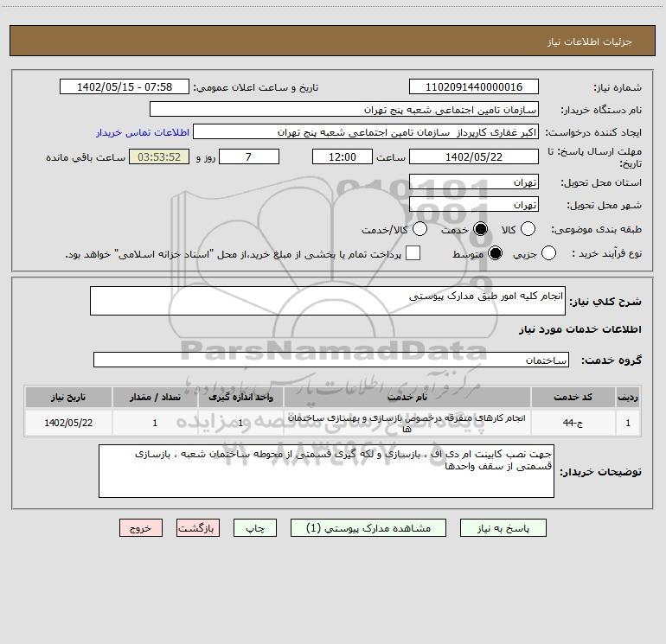Screen dimensions: 666x644
Task: Click the request creator field اکبر غفاری
Action: [366, 132]
